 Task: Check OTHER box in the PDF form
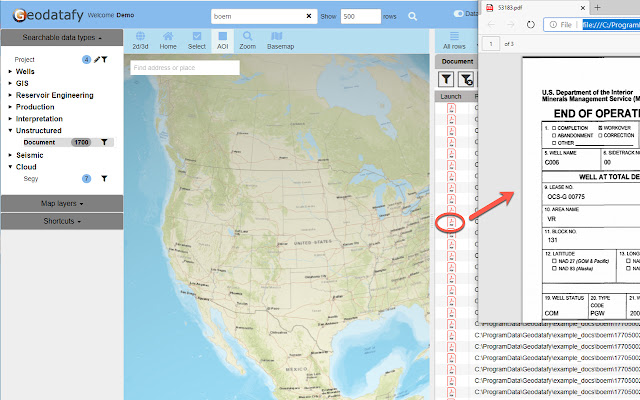coord(554,143)
